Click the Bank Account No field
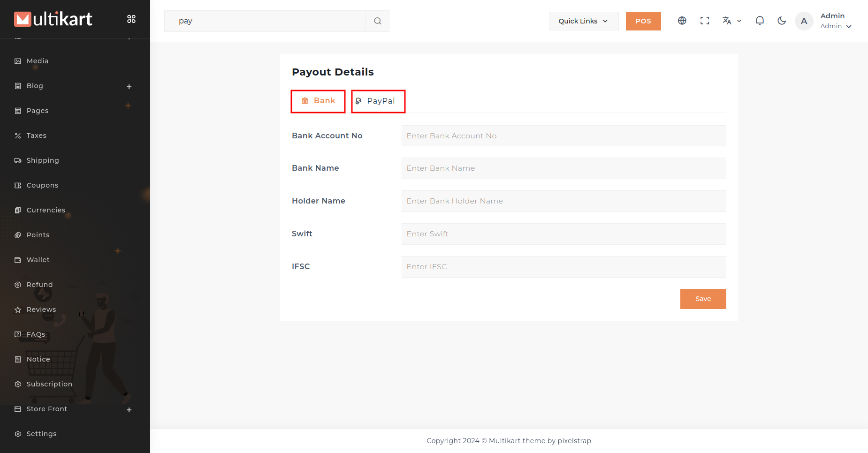 [563, 136]
